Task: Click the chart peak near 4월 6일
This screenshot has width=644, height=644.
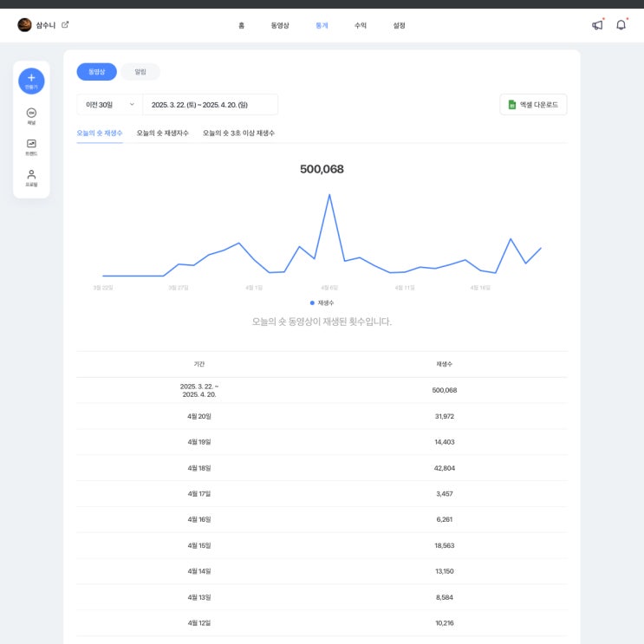Action: 329,195
